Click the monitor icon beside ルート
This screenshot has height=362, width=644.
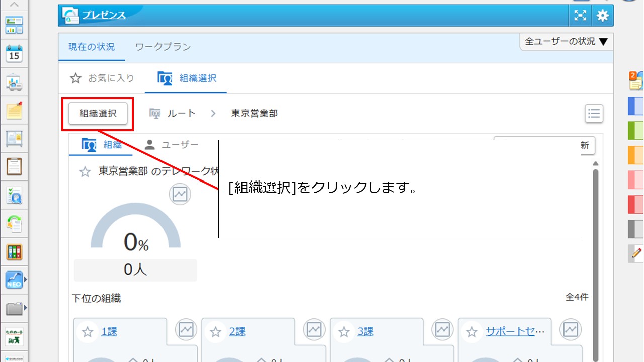[x=155, y=114]
